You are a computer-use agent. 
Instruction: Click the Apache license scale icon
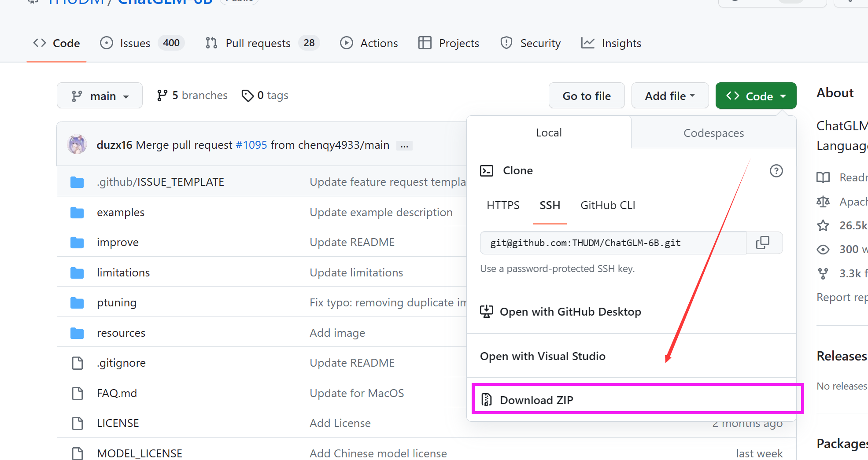[823, 202]
